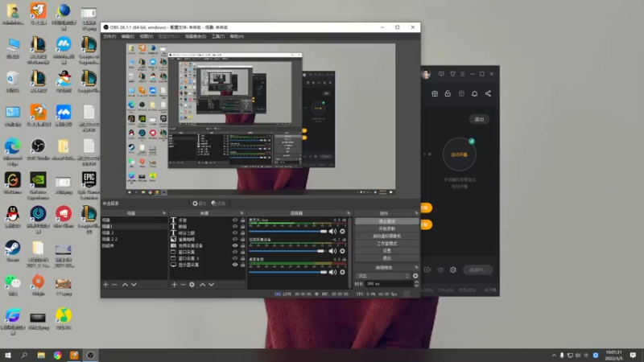Click the scene transitions panel pop-out icon
Image resolution: width=644 pixels, height=362 pixels.
[416, 268]
